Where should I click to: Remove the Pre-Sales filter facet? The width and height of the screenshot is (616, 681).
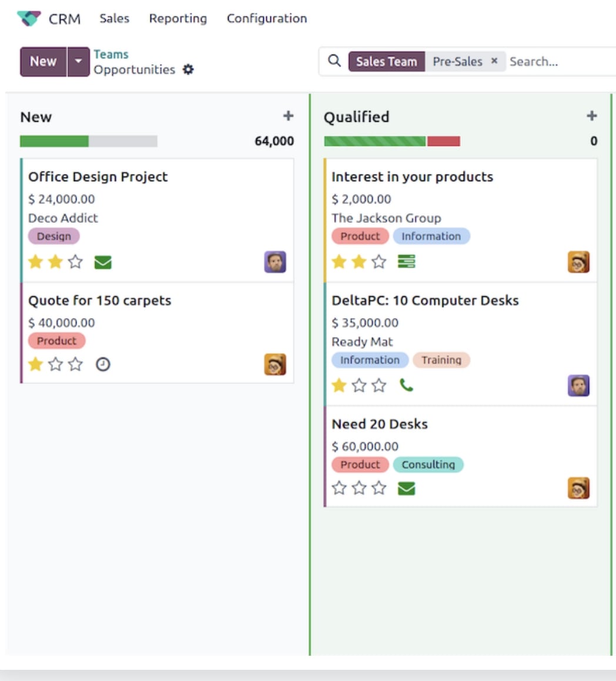(x=494, y=61)
